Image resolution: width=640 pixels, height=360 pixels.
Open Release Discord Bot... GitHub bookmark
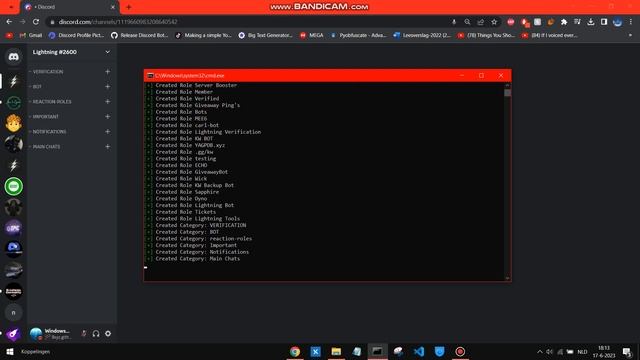point(140,36)
